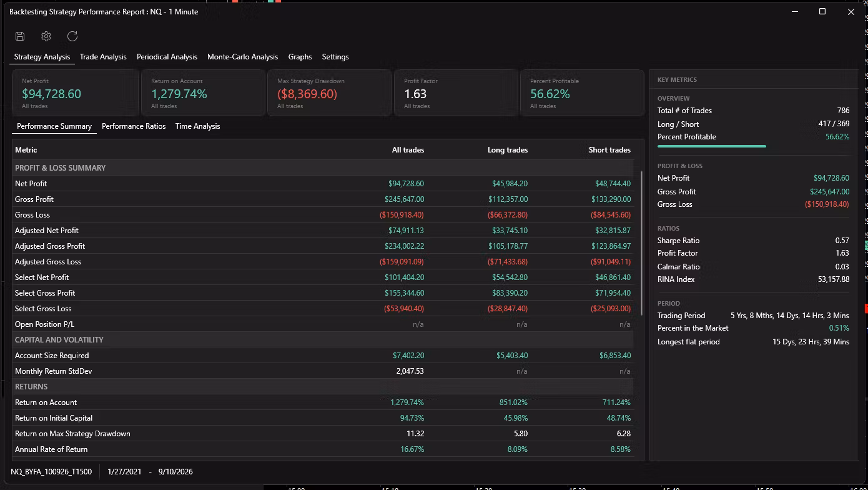Select the 'Gross Profit' table row

(323, 199)
